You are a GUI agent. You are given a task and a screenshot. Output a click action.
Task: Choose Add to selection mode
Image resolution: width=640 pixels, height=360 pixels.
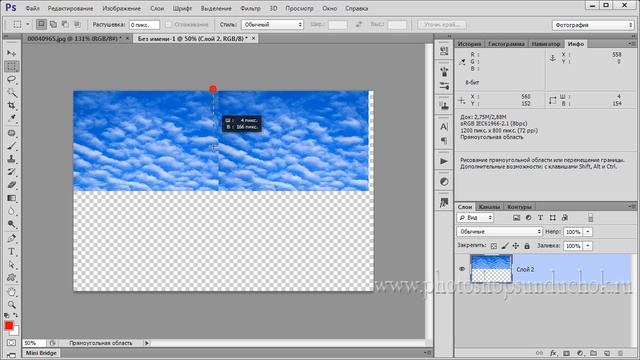(53, 24)
